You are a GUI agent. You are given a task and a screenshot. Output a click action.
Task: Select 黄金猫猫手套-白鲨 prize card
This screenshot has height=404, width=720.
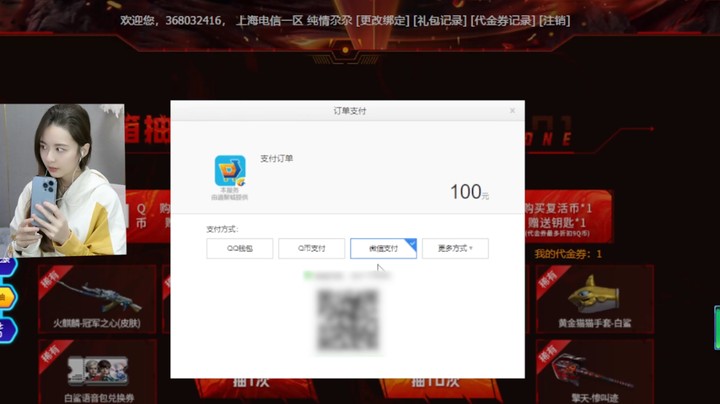595,299
